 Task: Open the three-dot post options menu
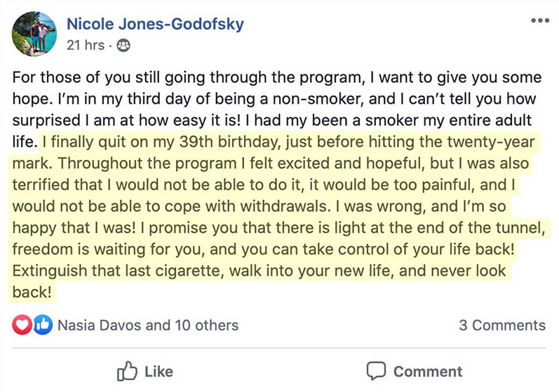tap(539, 20)
